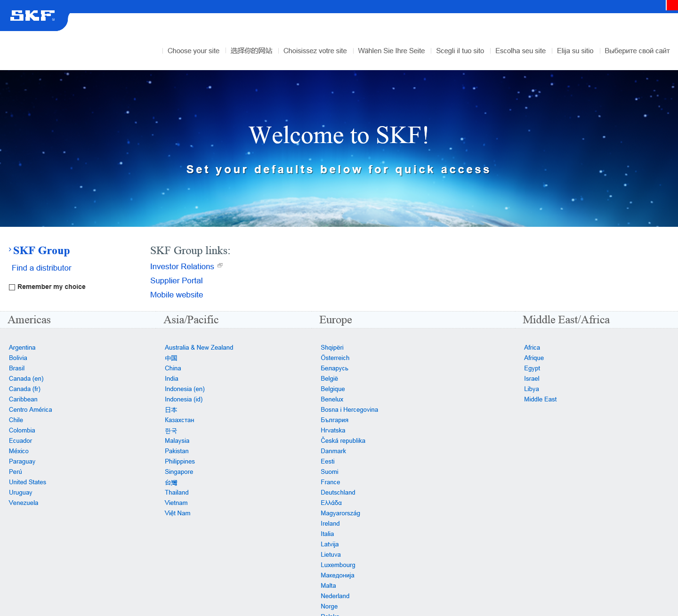
Task: Choose United States
Action: 27,482
